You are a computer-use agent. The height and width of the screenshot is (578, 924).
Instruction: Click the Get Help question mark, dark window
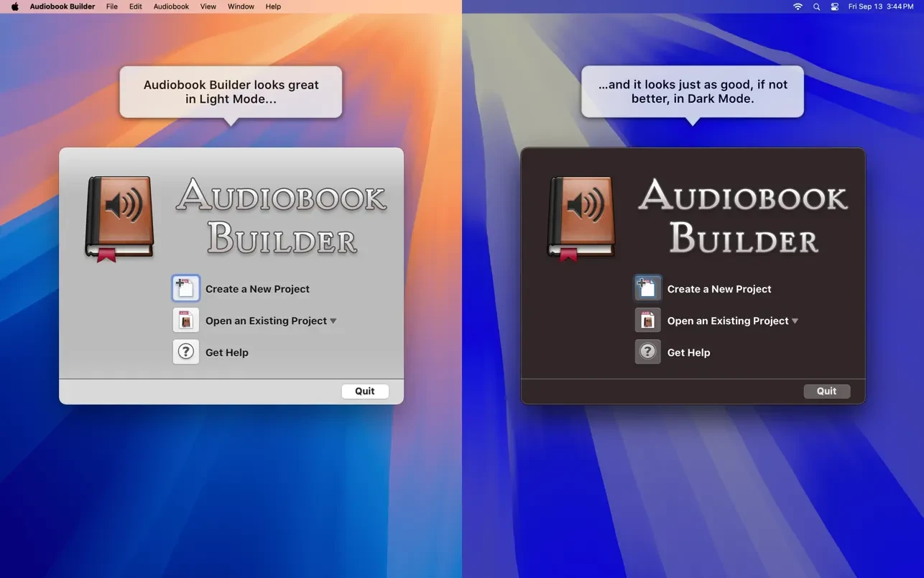pos(647,352)
